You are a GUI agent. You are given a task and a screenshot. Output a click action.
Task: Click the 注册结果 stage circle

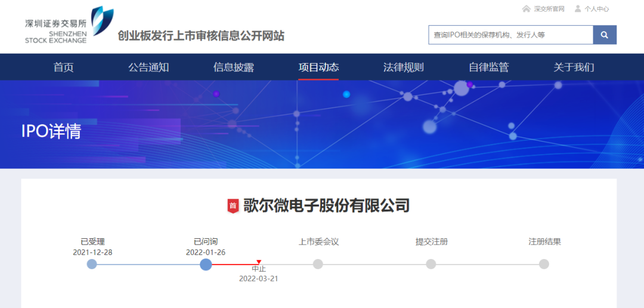[x=544, y=264]
